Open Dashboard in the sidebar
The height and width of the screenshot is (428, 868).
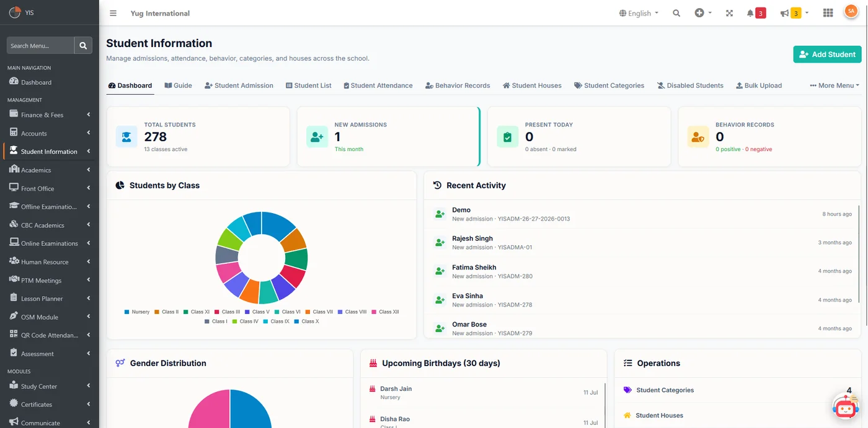click(50, 82)
